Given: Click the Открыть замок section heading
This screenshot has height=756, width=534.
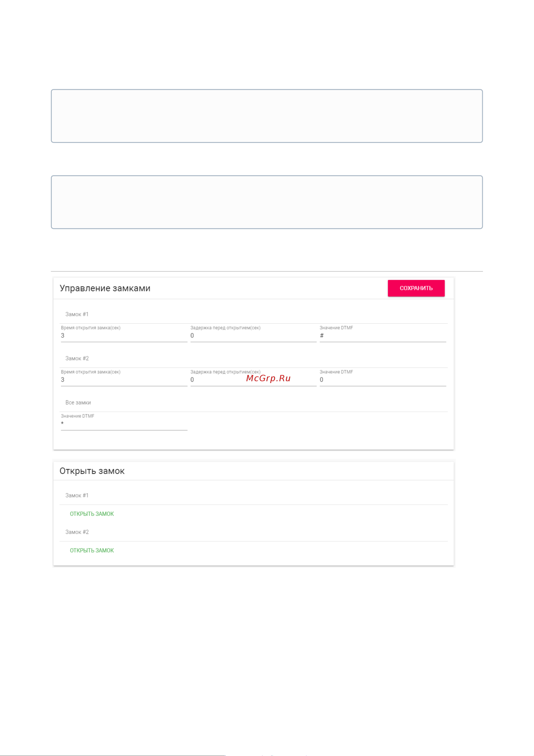Looking at the screenshot, I should point(92,471).
